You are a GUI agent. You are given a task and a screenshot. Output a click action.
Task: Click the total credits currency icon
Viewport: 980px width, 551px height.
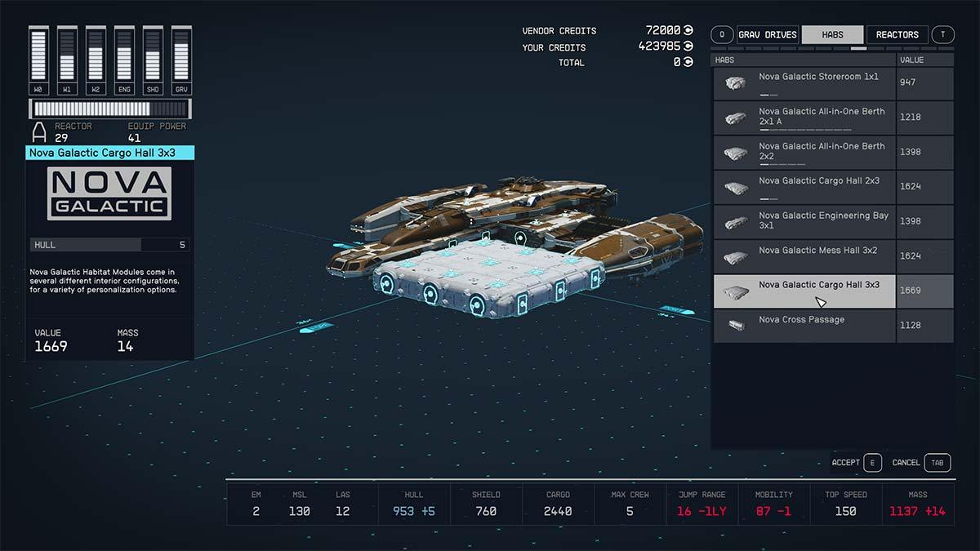688,62
